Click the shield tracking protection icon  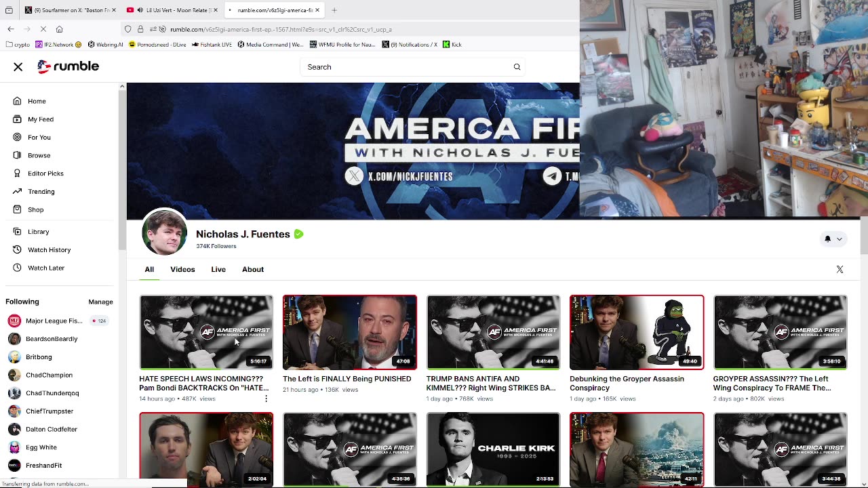[127, 29]
